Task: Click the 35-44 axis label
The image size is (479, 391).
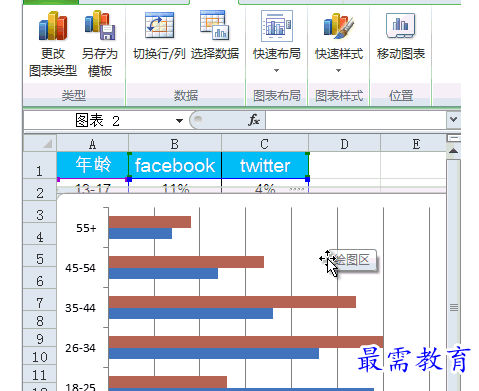Action: (80, 308)
